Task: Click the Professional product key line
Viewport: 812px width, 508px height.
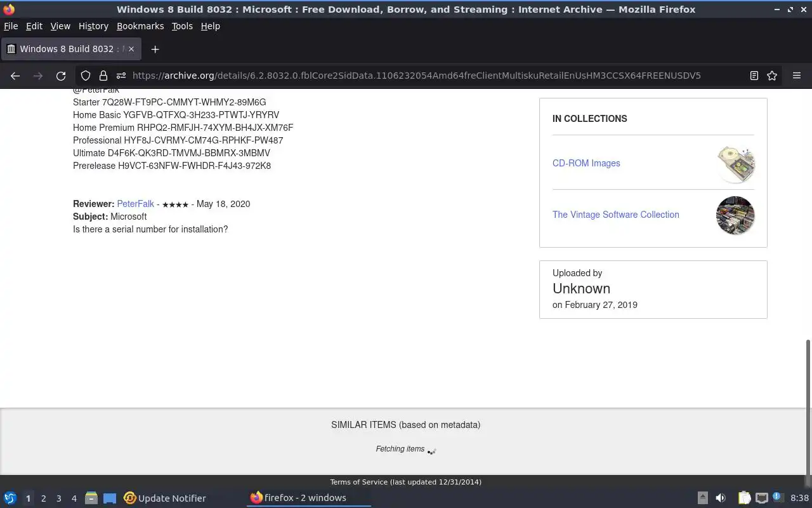Action: coord(178,140)
